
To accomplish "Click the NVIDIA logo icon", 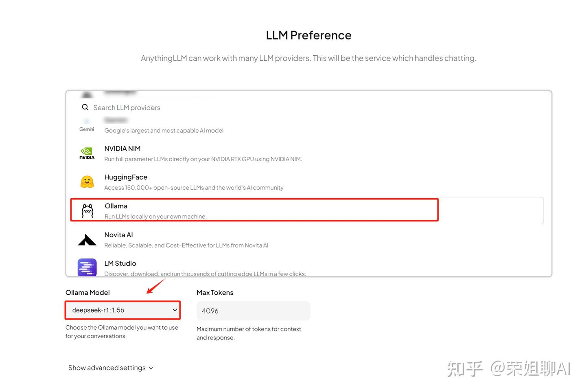I will (87, 153).
